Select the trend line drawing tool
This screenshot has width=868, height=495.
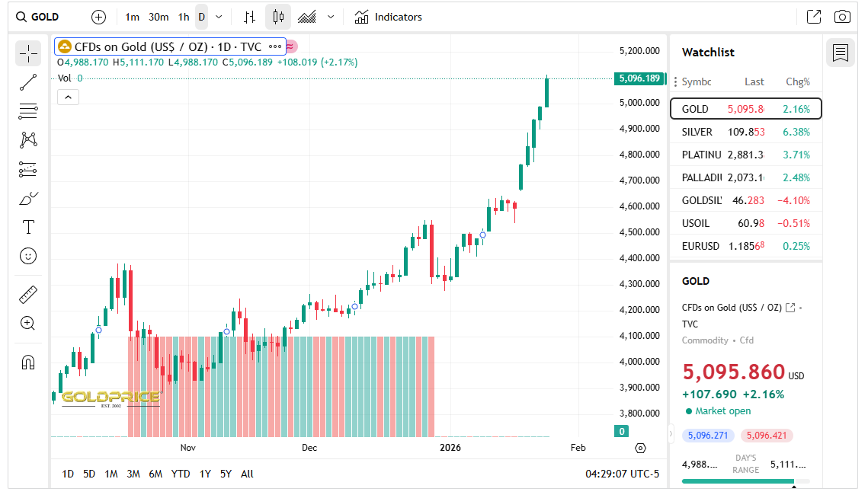click(28, 82)
